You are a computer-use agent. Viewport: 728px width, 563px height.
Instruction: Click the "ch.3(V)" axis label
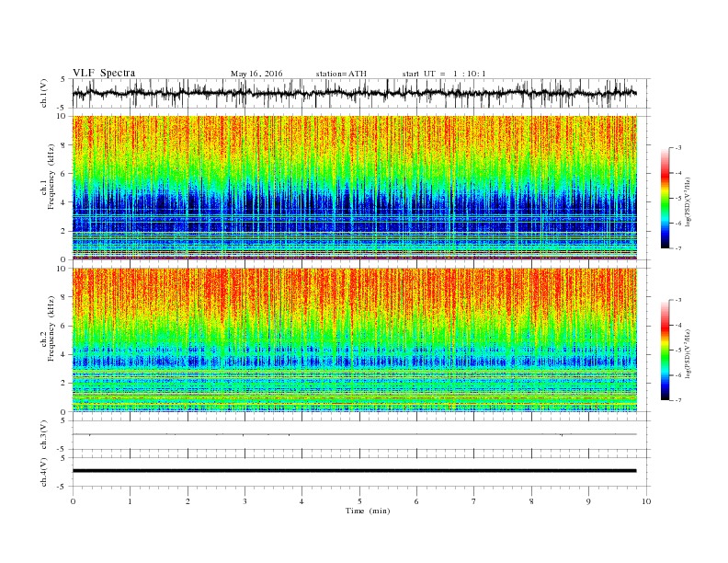click(x=44, y=435)
